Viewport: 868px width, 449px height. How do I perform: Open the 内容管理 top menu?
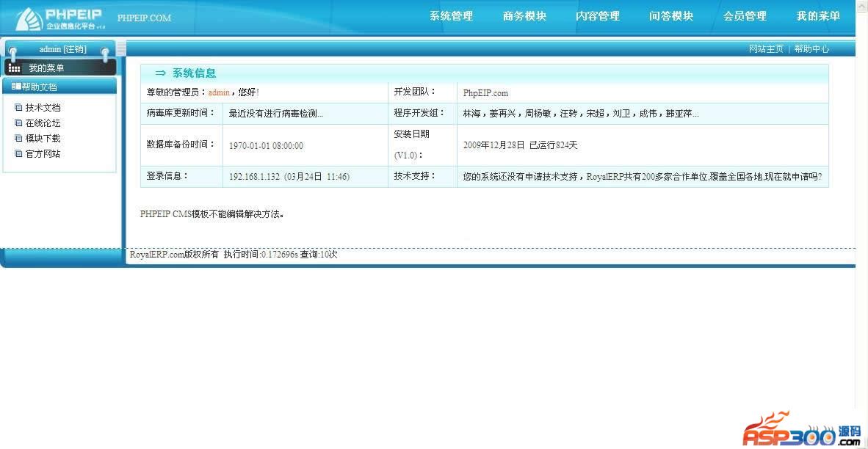(x=598, y=16)
